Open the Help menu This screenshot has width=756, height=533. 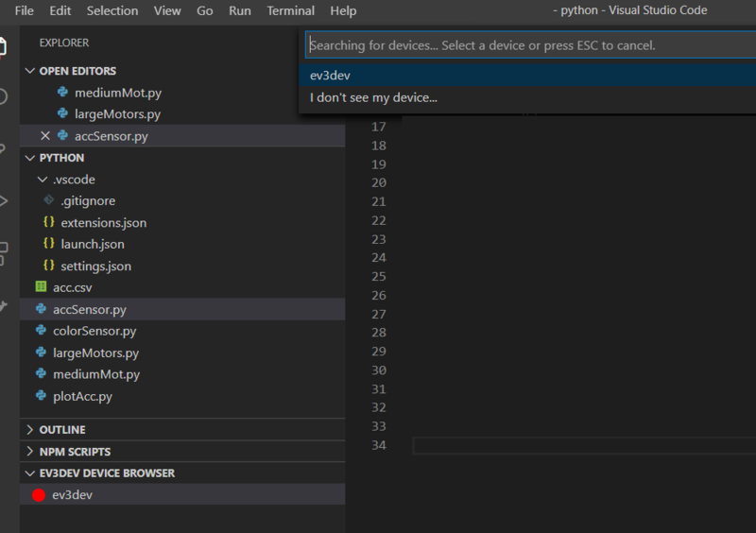pyautogui.click(x=343, y=10)
